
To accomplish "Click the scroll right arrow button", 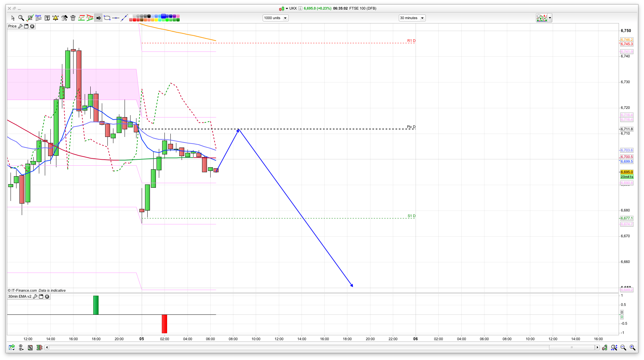I will [x=597, y=347].
